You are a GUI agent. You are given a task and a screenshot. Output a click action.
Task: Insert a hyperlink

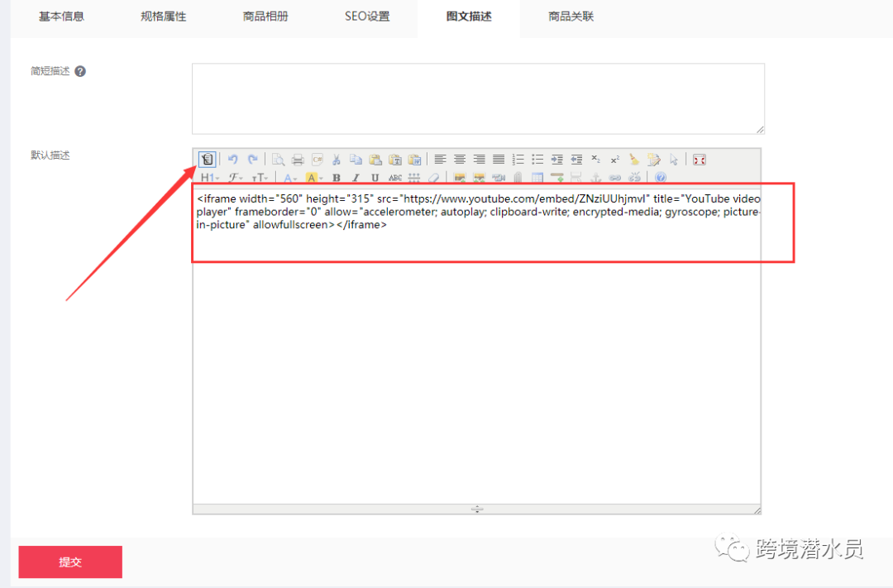[x=615, y=178]
